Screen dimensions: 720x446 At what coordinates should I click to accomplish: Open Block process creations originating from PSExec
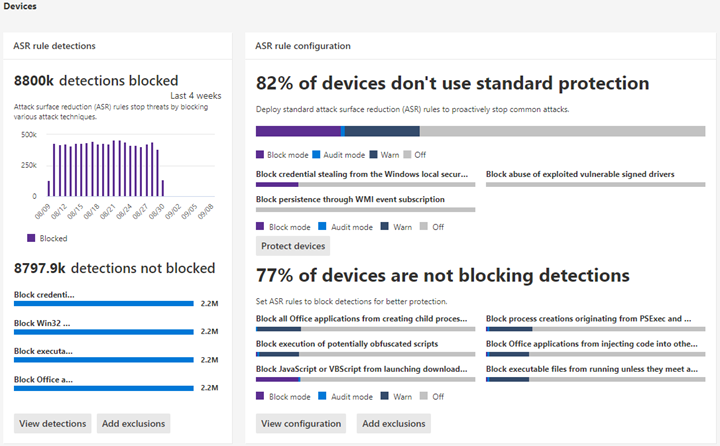588,319
